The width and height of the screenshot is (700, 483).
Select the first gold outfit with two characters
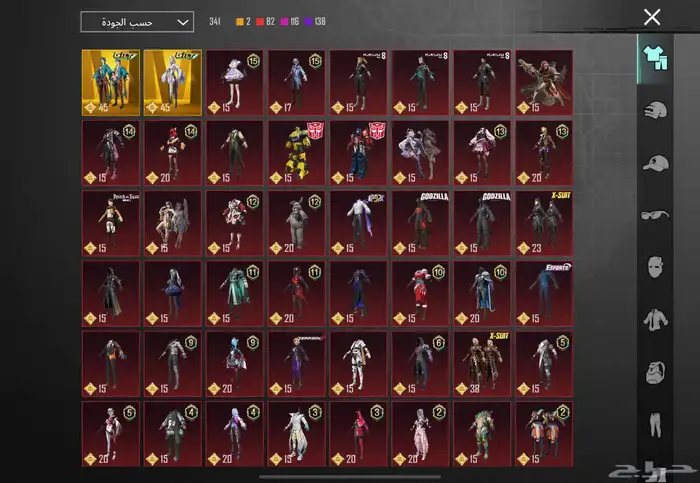110,82
